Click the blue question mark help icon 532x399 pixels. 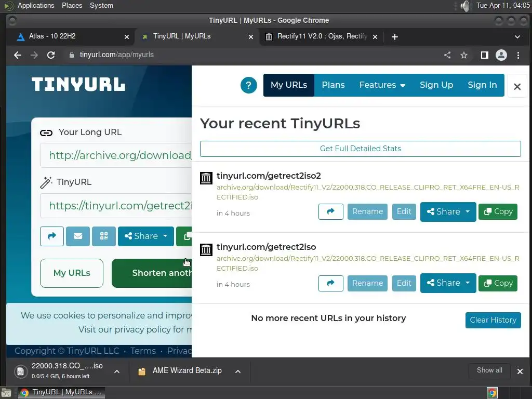point(249,85)
